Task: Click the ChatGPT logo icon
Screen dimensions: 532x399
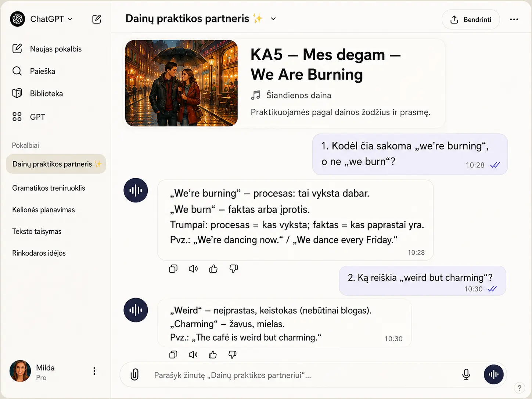Action: tap(17, 19)
